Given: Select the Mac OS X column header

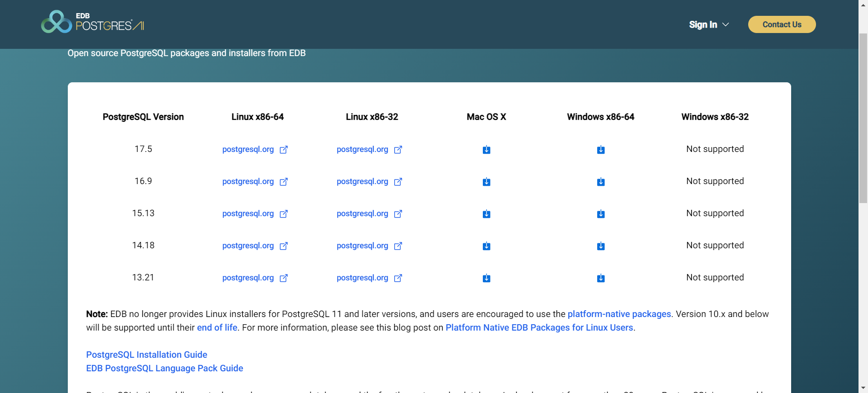Looking at the screenshot, I should (x=486, y=117).
